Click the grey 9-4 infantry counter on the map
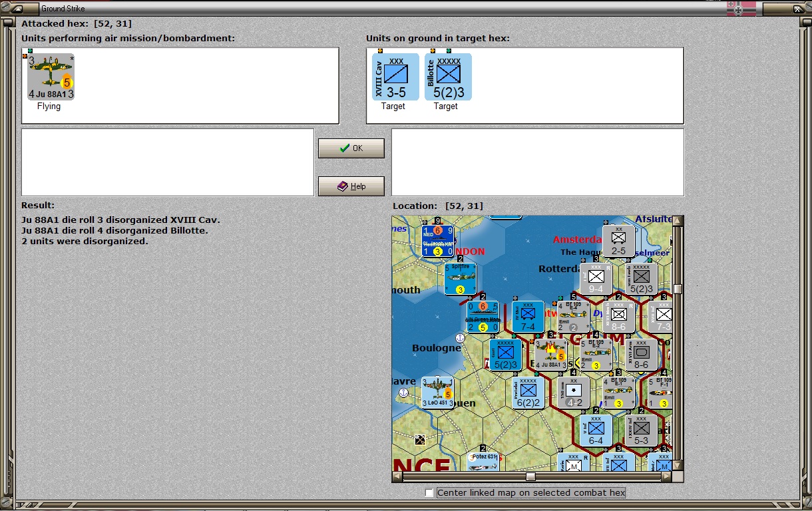Image resolution: width=812 pixels, height=511 pixels. 596,279
